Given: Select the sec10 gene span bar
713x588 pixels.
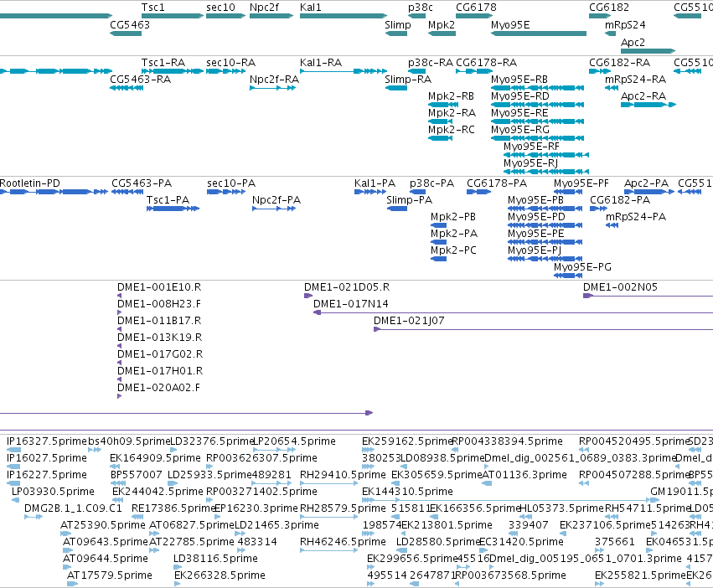Looking at the screenshot, I should coord(225,16).
